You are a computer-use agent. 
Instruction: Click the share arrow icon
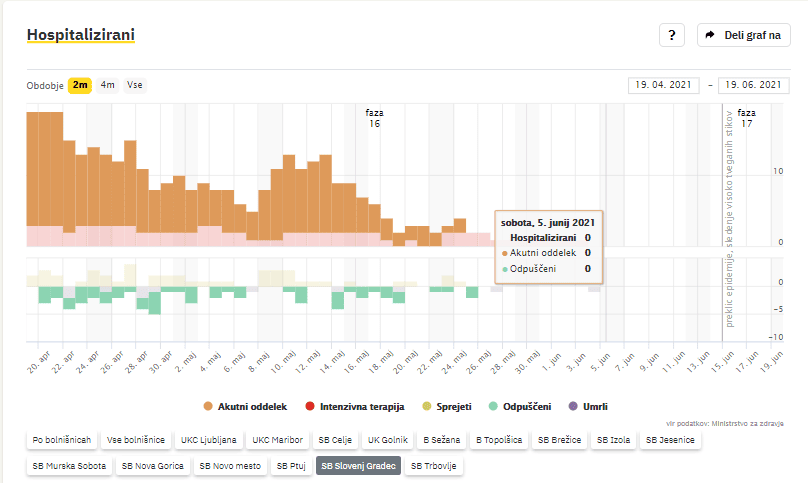coord(710,35)
